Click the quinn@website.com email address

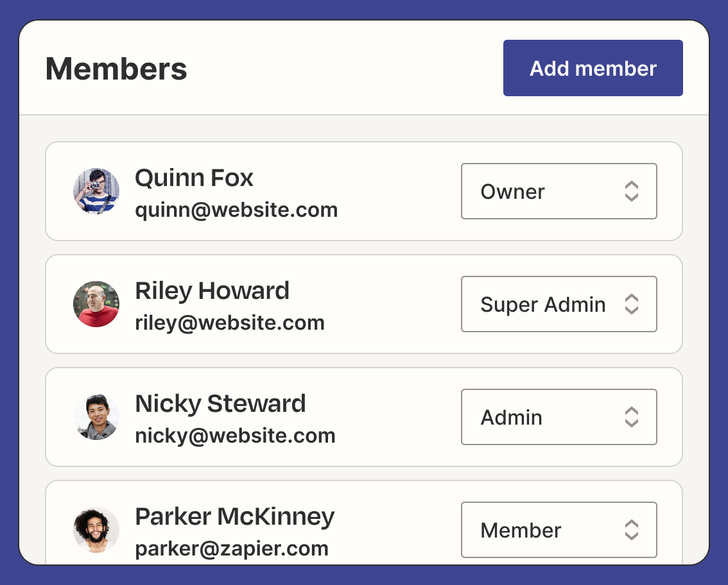click(236, 210)
